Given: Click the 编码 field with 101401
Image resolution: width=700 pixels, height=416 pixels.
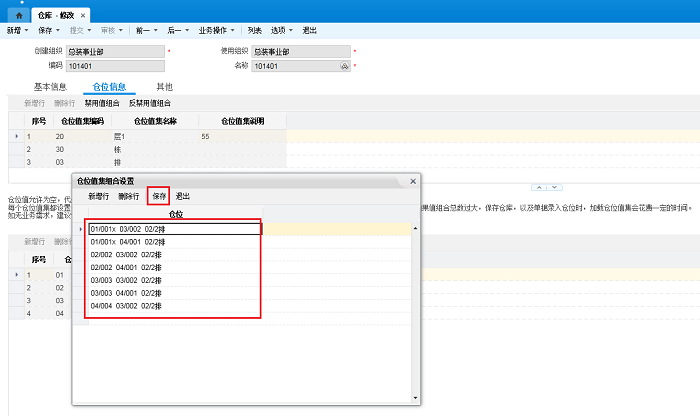Looking at the screenshot, I should click(x=115, y=66).
